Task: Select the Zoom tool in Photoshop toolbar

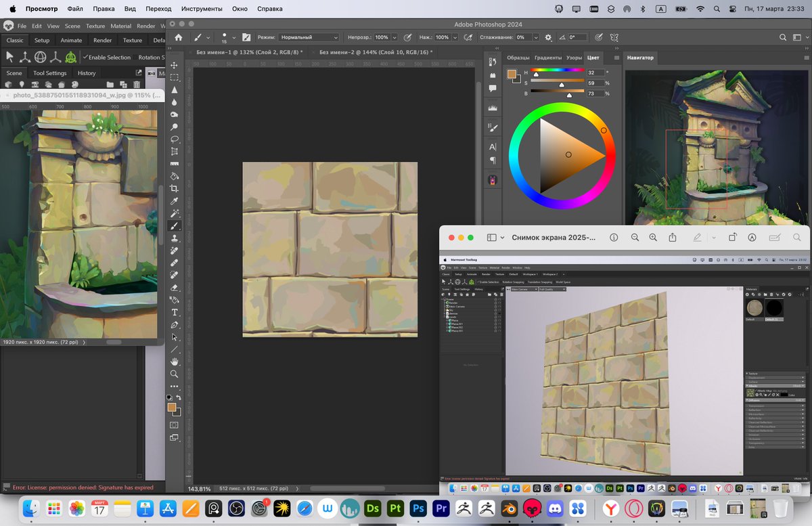Action: (x=175, y=374)
